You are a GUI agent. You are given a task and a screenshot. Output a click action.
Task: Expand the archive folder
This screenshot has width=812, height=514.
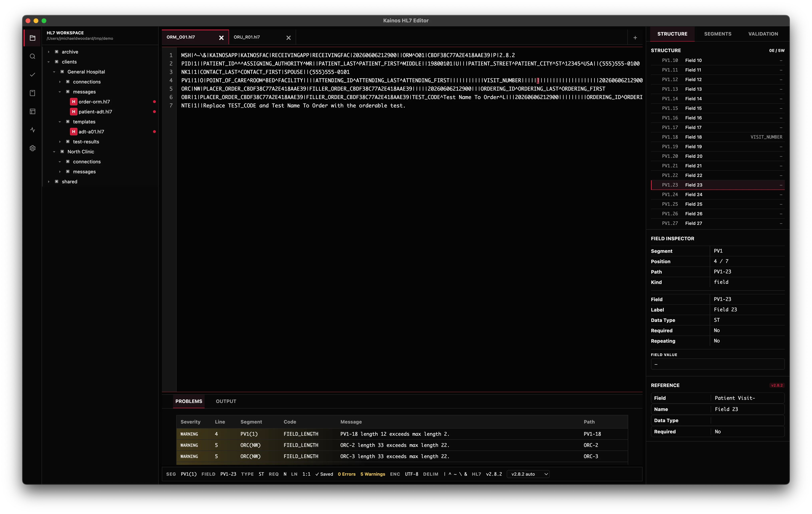[49, 52]
